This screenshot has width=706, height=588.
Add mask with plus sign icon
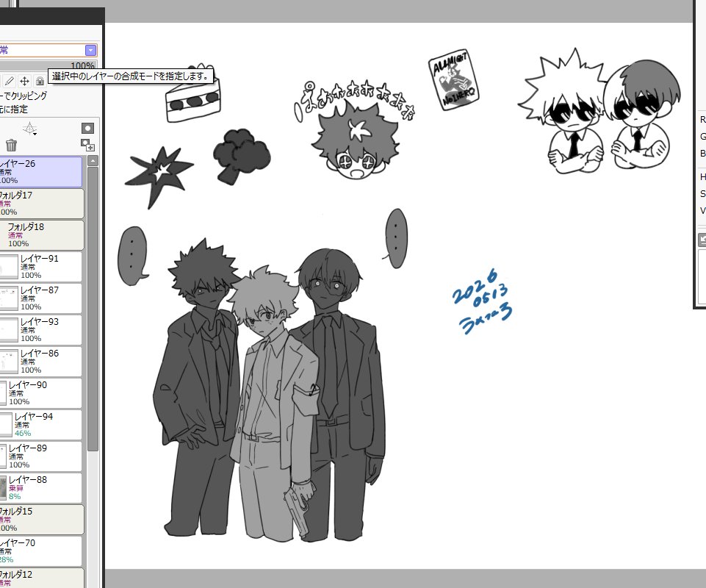point(87,145)
